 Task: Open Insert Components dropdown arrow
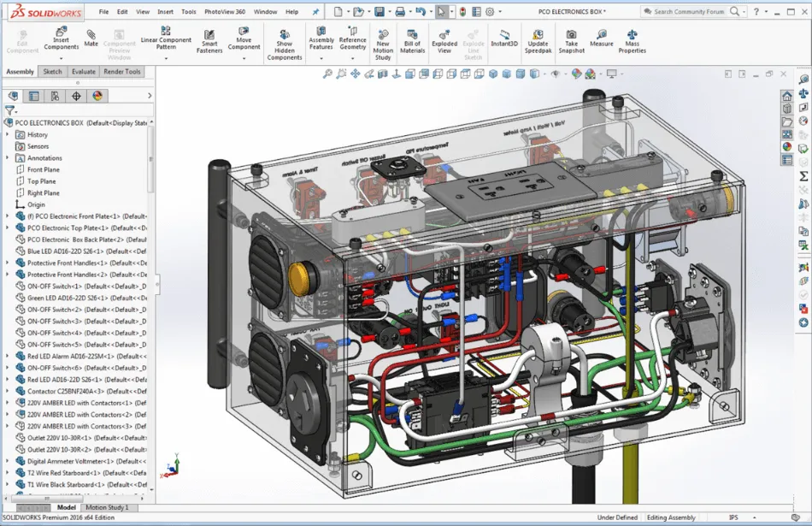point(61,58)
